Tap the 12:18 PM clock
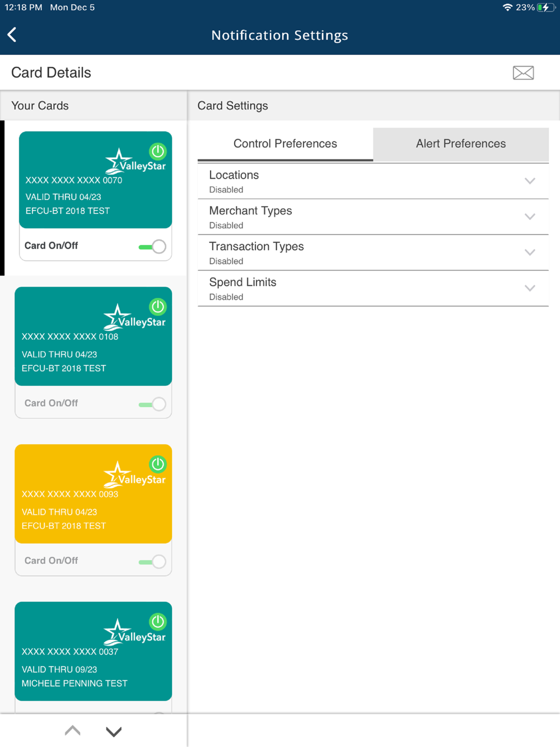560x747 pixels. coord(24,7)
